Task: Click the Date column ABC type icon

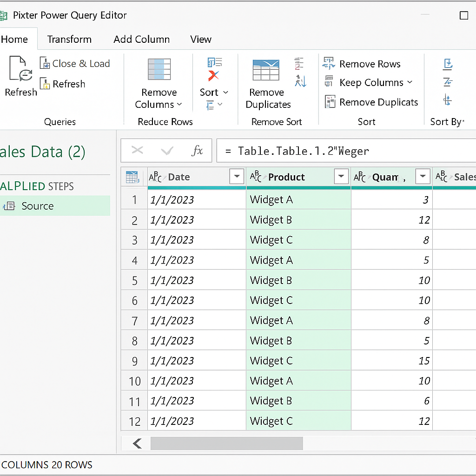Action: [x=155, y=177]
